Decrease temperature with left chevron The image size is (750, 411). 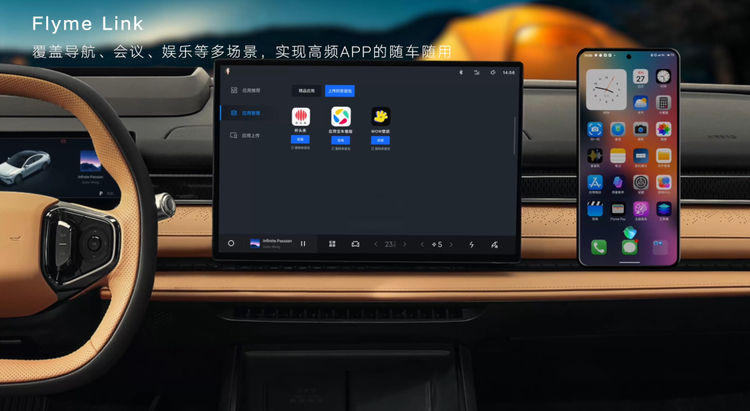[376, 244]
